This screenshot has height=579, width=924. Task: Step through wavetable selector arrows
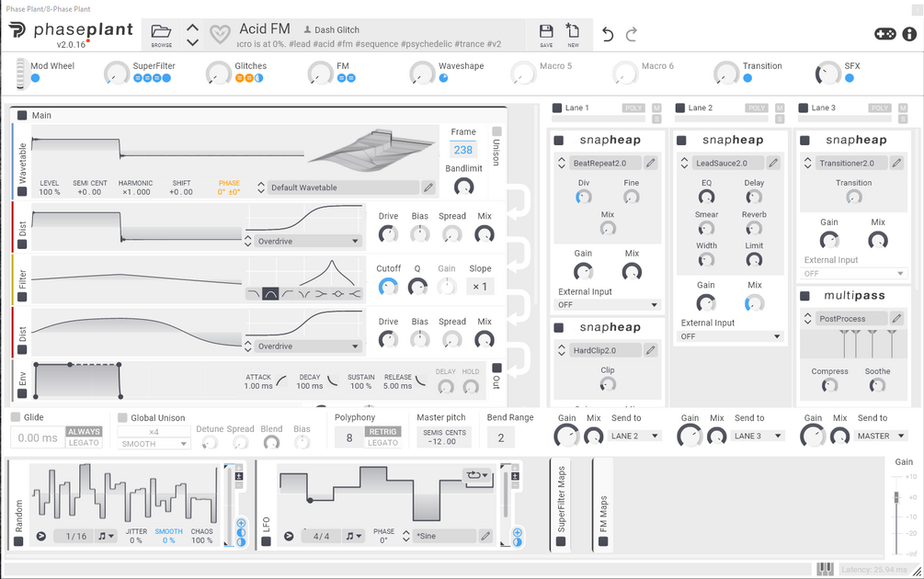coord(261,187)
